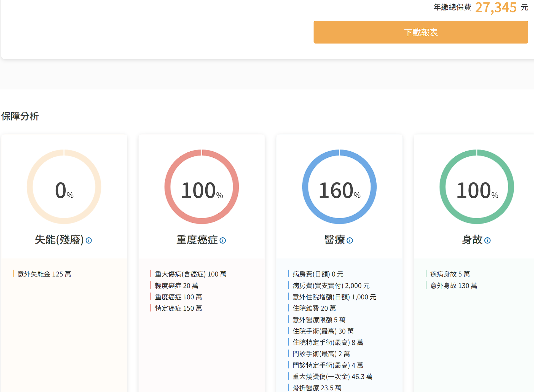Click the 27,345 annual premium amount

(x=496, y=7)
